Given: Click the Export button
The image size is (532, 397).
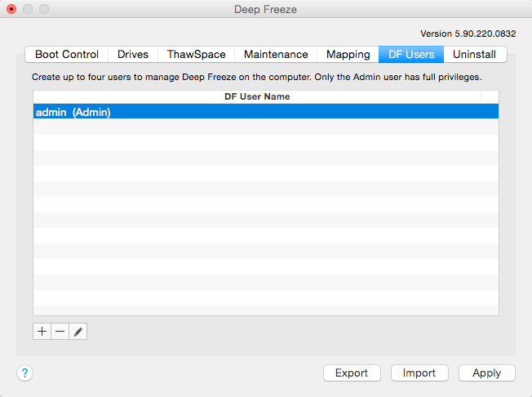Looking at the screenshot, I should tap(352, 372).
